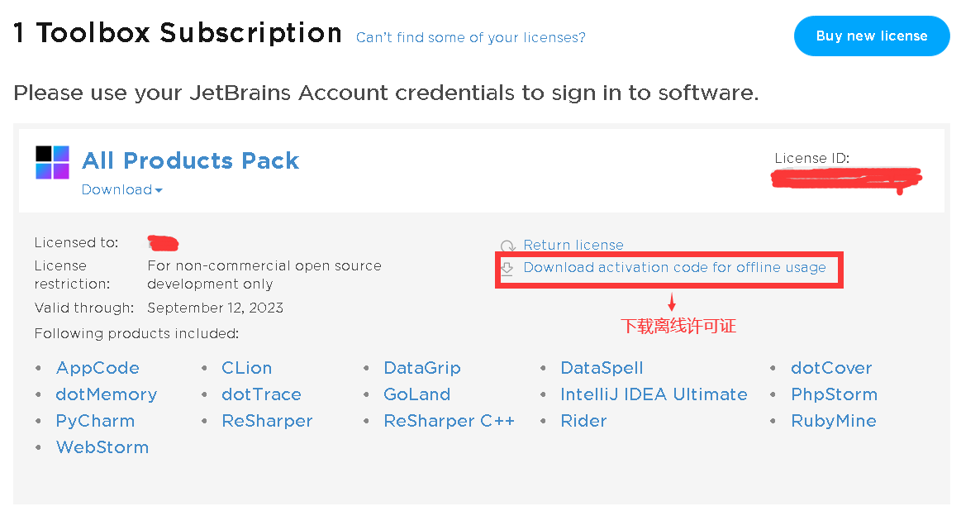
Task: Click the ReSharper C++ link
Action: pyautogui.click(x=449, y=421)
